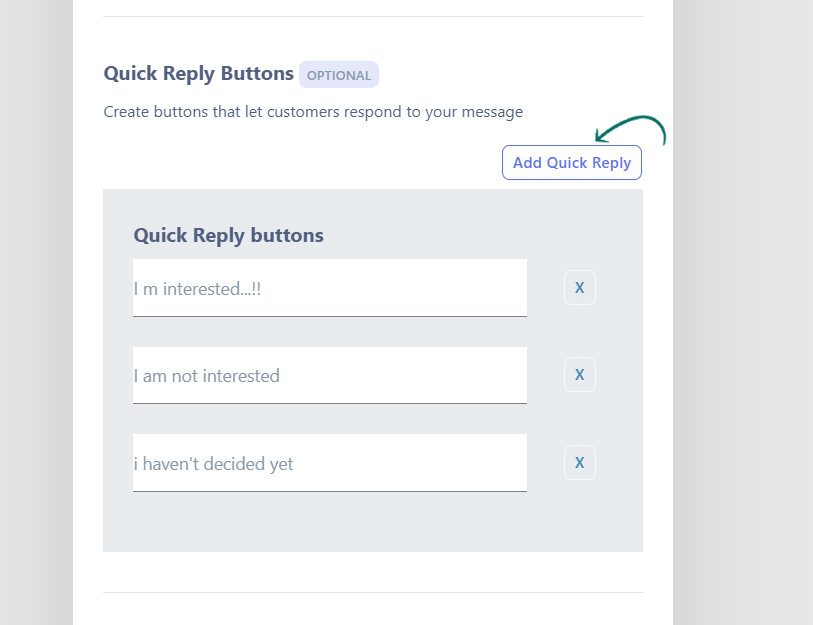The width and height of the screenshot is (813, 625).
Task: Click the "Quick Reply buttons" panel title
Action: [228, 236]
